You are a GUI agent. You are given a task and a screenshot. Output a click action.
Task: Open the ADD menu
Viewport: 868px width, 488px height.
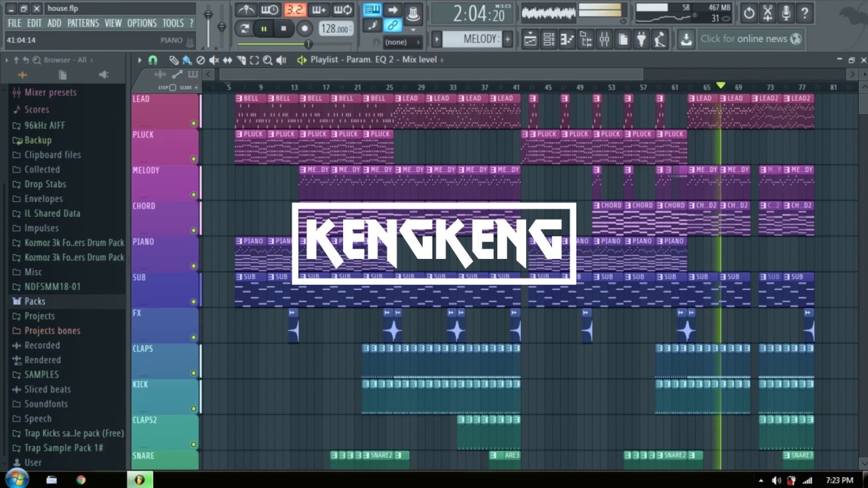(x=54, y=23)
